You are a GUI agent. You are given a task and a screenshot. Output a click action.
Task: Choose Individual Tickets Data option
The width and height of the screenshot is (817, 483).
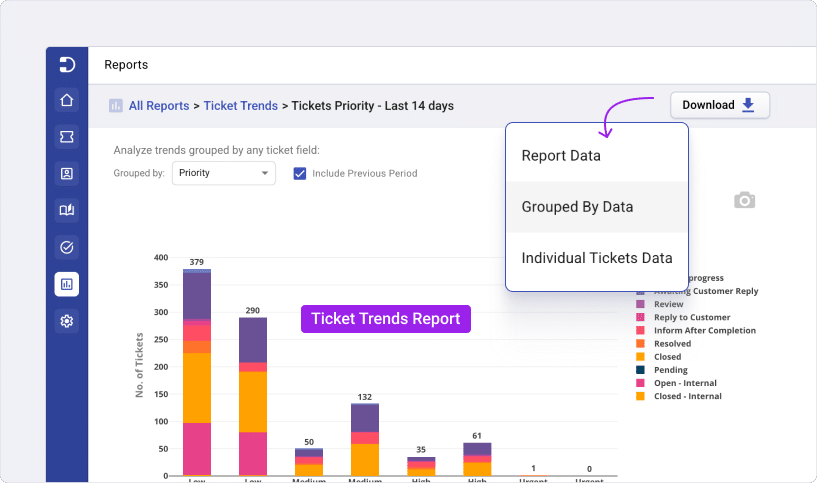(597, 258)
